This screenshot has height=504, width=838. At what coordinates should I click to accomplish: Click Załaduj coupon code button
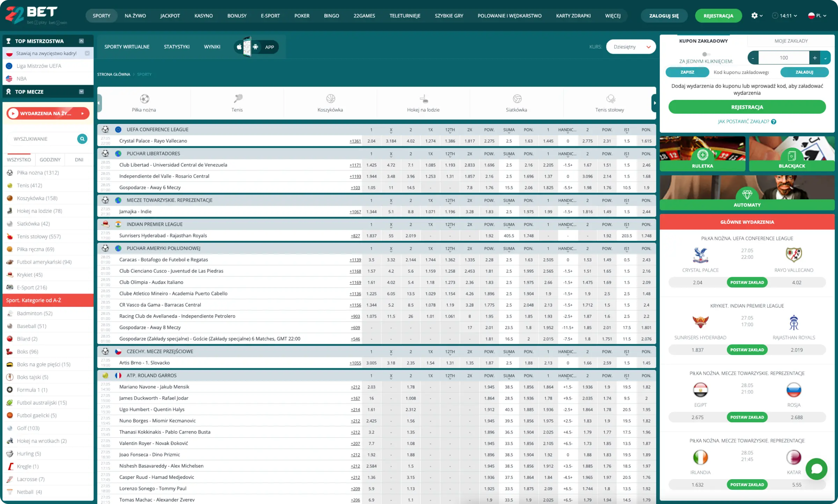(804, 72)
